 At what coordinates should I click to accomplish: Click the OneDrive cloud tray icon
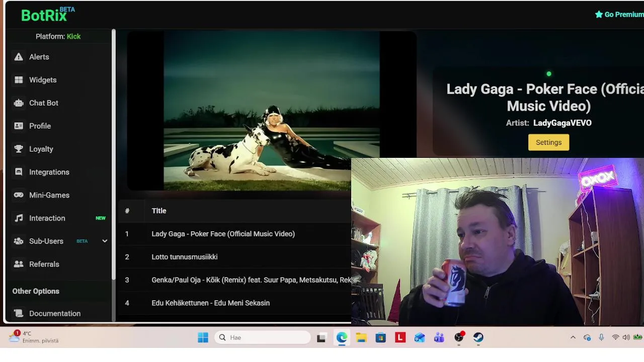587,337
